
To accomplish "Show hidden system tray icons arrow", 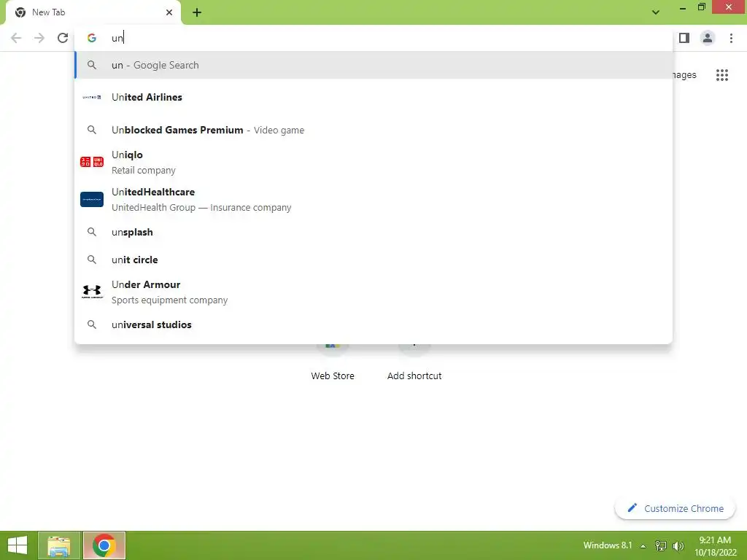I will point(643,546).
